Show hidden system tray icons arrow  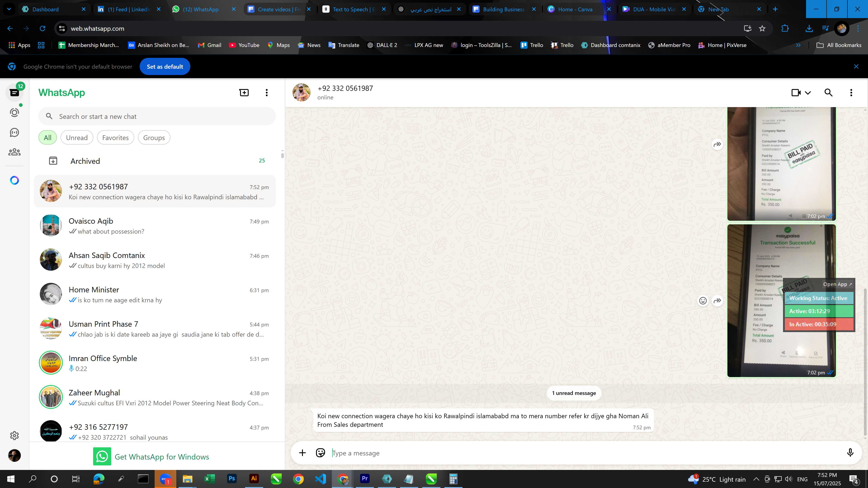click(756, 479)
